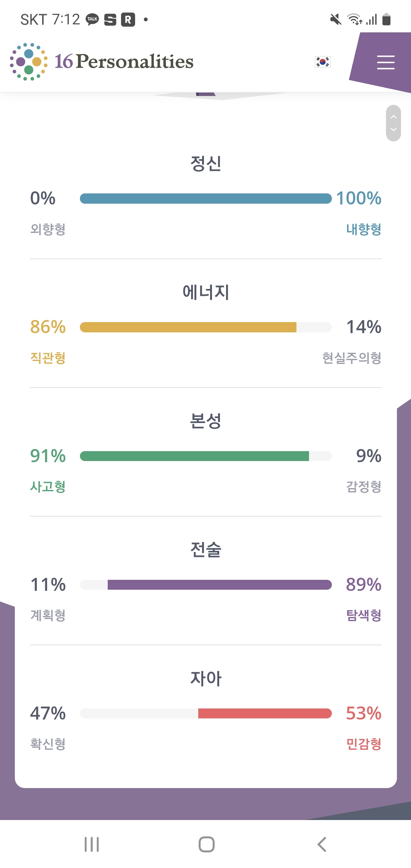Select the 직관형 trait label

48,358
